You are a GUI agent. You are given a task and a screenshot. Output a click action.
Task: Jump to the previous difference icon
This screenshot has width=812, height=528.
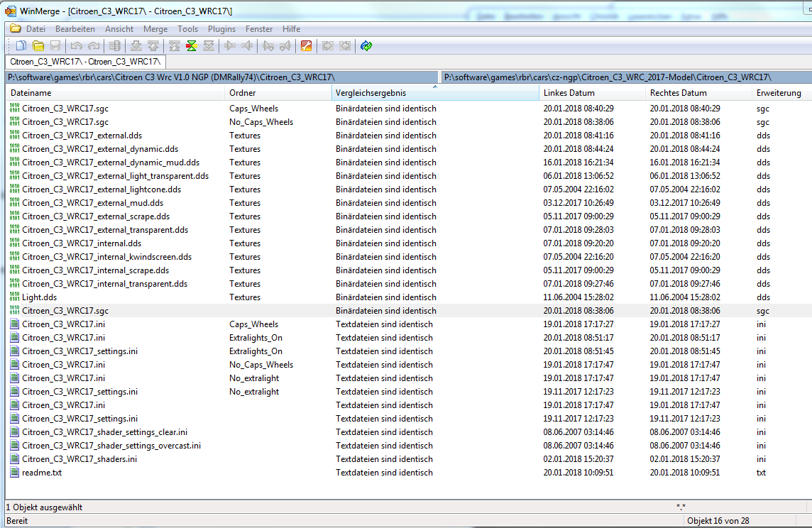coord(153,46)
